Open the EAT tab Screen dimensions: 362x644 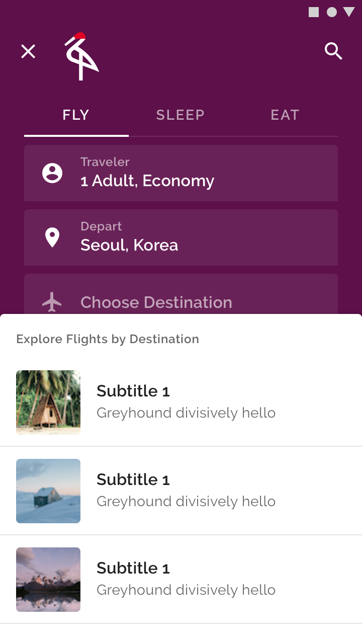[x=285, y=115]
